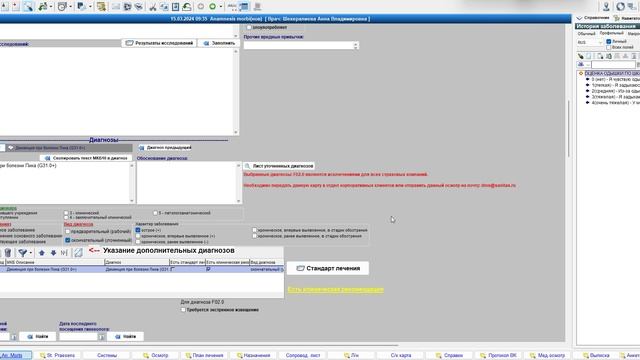Uncheck 'окончательный (уточненный)' diagnosis type
This screenshot has width=640, height=360.
point(68,240)
